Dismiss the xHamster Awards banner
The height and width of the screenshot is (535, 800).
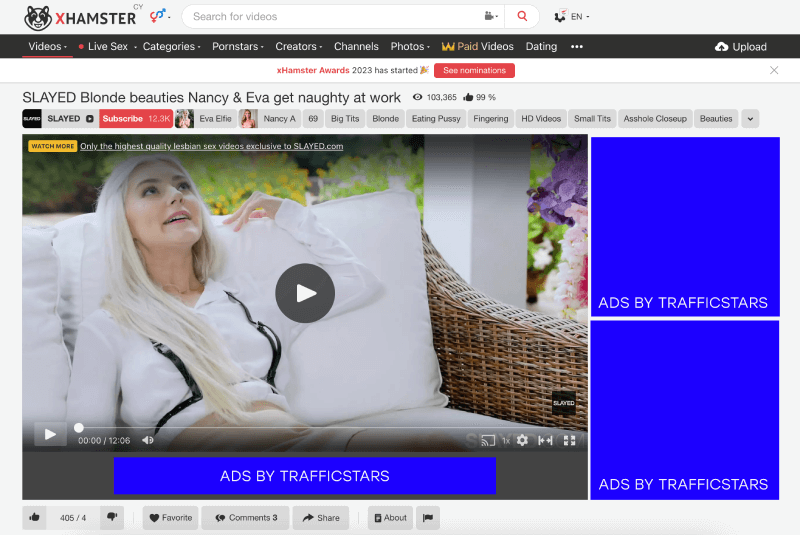point(774,70)
